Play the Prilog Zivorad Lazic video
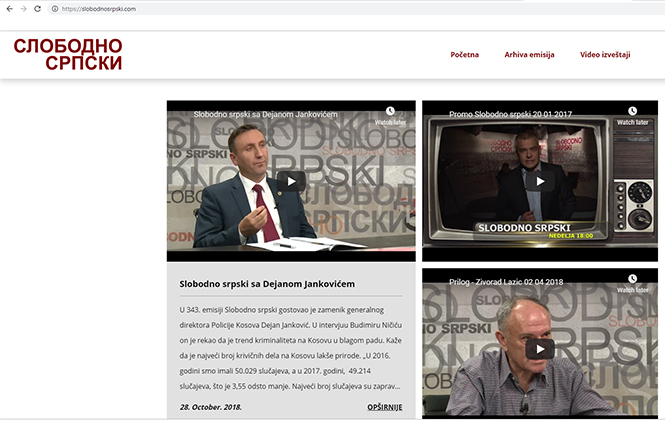665x422 pixels. tap(540, 349)
